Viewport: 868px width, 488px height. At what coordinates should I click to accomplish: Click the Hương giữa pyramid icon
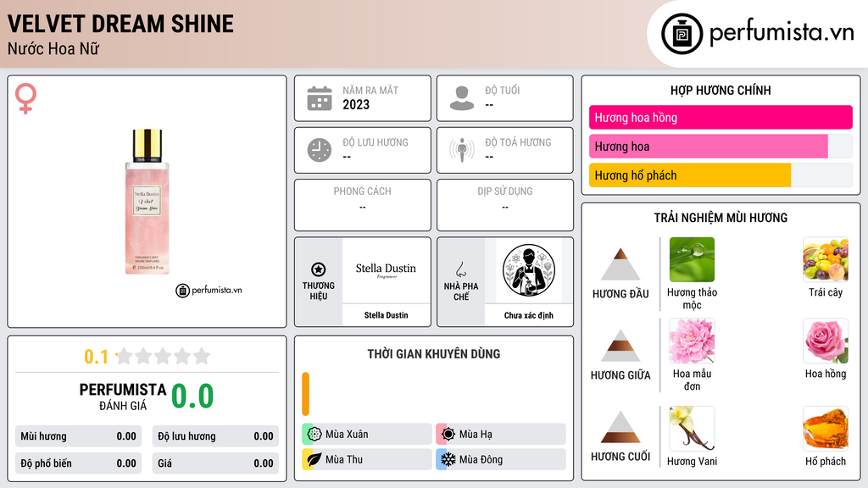pyautogui.click(x=620, y=346)
